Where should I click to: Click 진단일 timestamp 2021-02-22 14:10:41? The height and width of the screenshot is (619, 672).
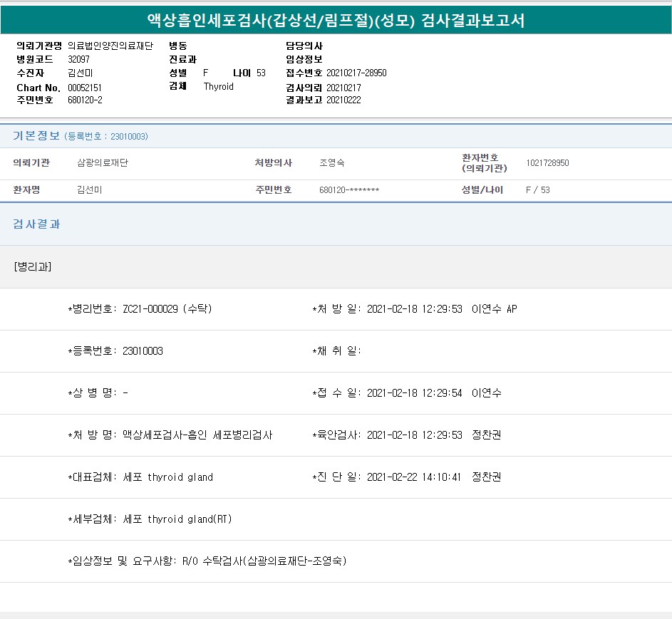413,477
